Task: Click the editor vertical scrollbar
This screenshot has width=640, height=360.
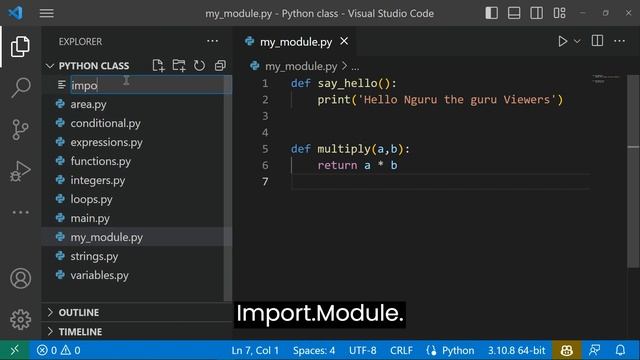Action: coord(633,171)
